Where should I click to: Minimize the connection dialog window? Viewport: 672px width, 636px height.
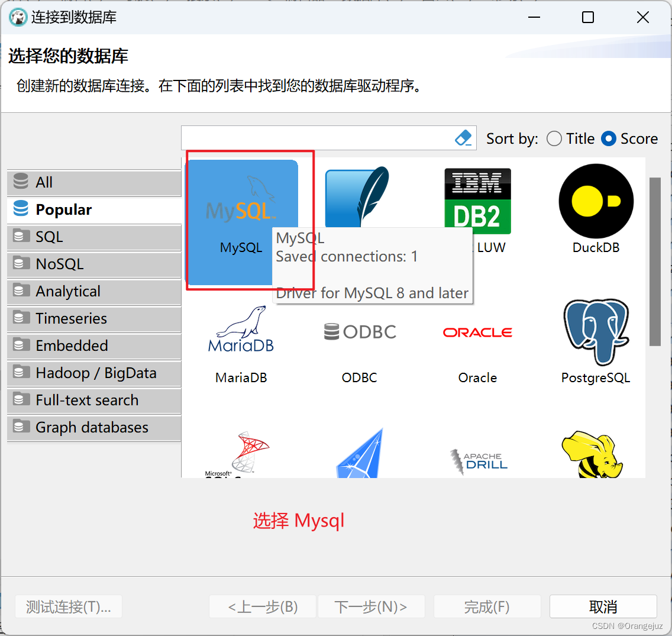[534, 18]
